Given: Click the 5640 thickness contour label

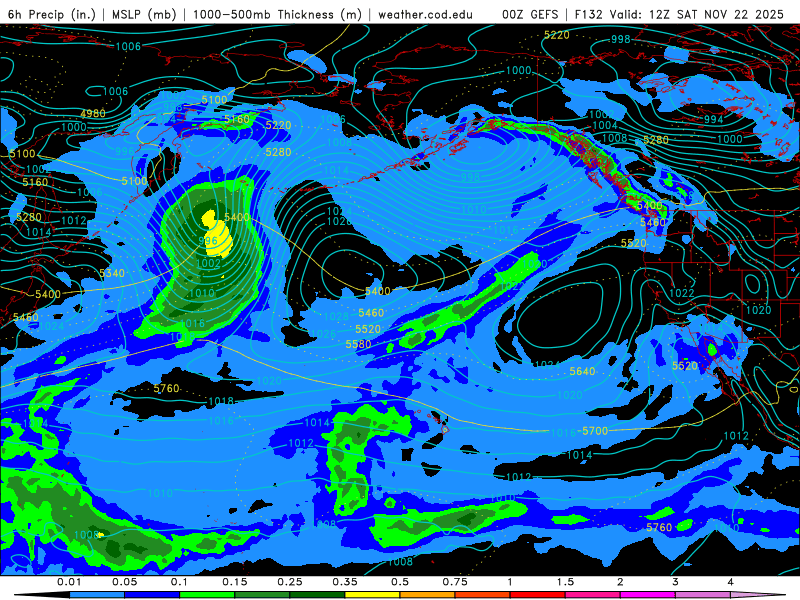Looking at the screenshot, I should click(x=582, y=371).
